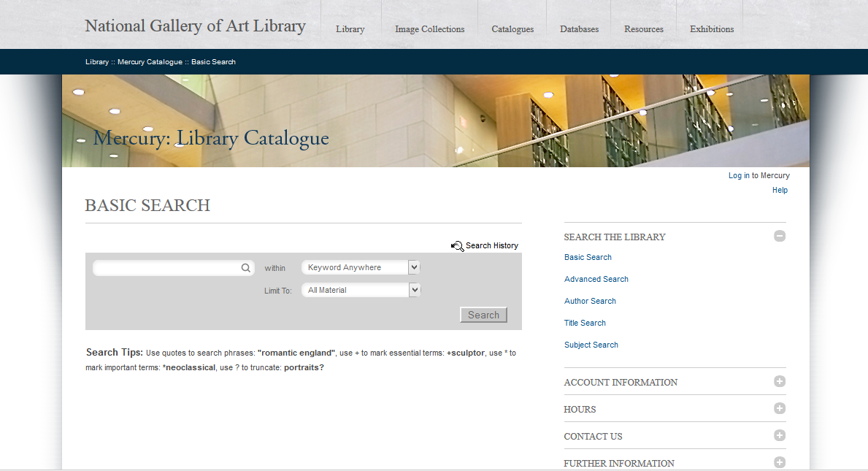Screen dimensions: 868x471
Task: Click the National Gallery of Art Library title
Action: point(195,26)
